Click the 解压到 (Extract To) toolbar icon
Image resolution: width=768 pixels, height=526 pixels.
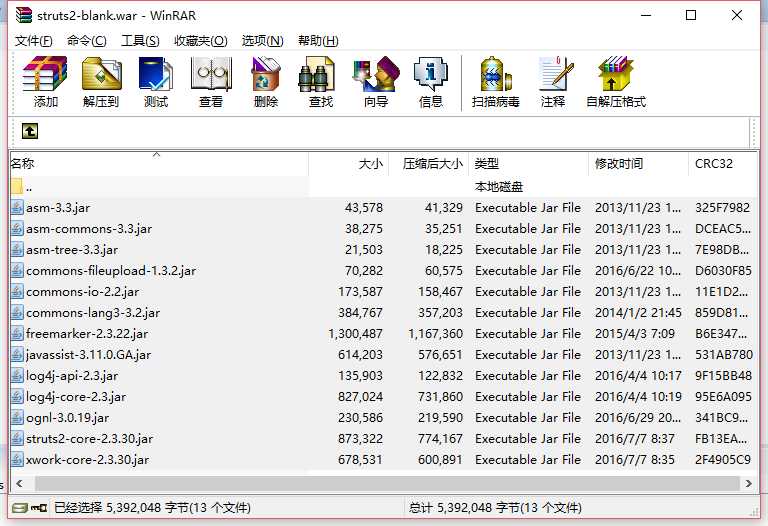point(101,74)
